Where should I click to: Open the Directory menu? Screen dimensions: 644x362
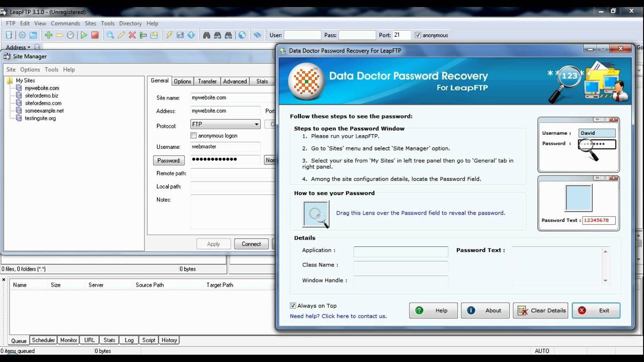pos(130,23)
